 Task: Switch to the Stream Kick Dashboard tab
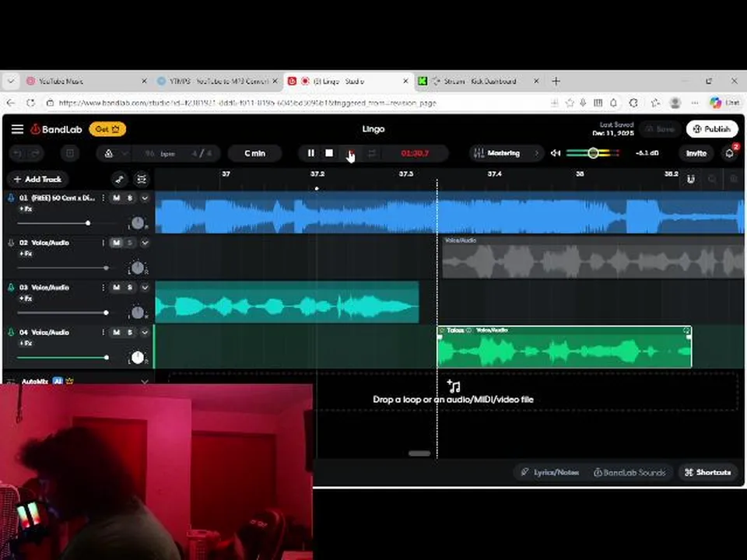(x=479, y=82)
